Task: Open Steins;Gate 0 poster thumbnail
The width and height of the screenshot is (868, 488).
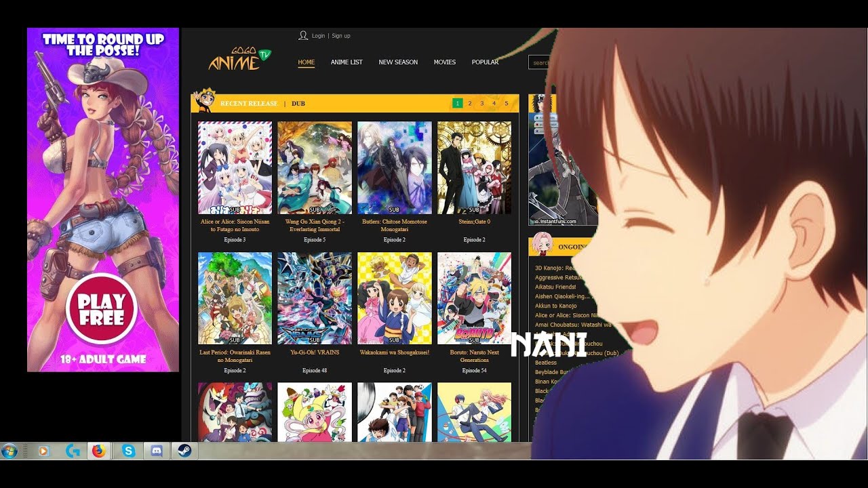Action: (x=474, y=167)
